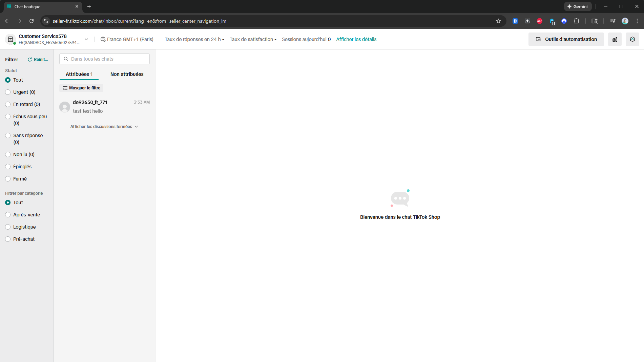Click the de92650_fr_771 user avatar
644x362 pixels.
pyautogui.click(x=65, y=107)
